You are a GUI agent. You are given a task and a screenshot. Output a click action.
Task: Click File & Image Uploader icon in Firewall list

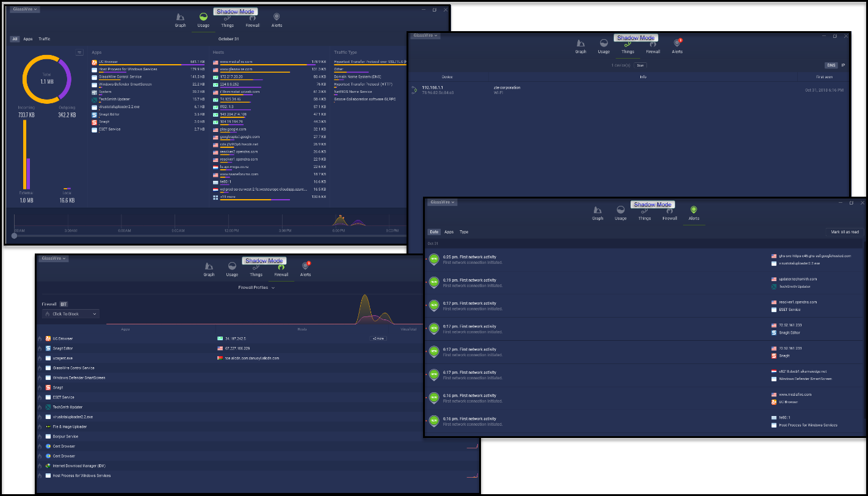(48, 426)
